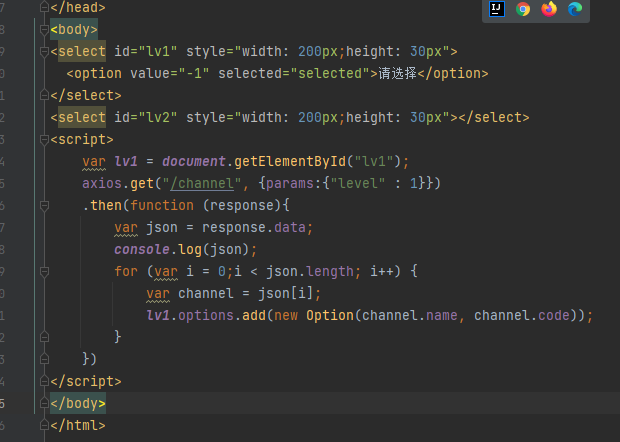This screenshot has height=442, width=620.
Task: Open page in Firefox browser
Action: (549, 9)
